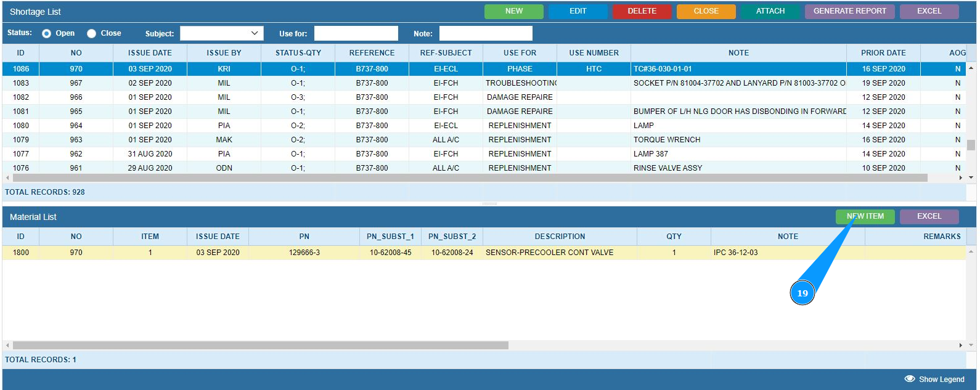Click part number 129666-3 cell
Image resolution: width=980 pixels, height=390 pixels.
[x=304, y=253]
